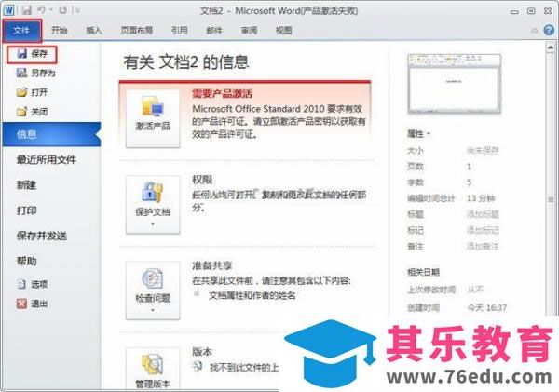Open the 保护文档 dropdown button
Viewport: 559px width, 392px height.
tap(153, 205)
